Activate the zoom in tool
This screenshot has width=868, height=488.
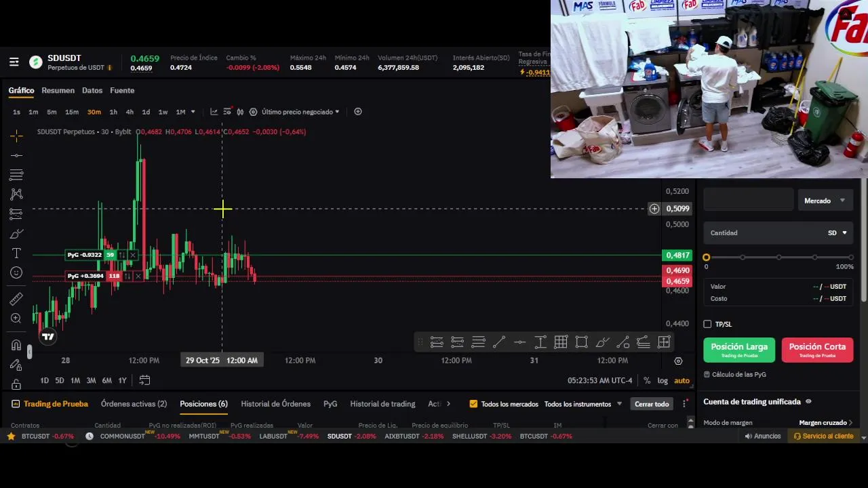coord(16,319)
